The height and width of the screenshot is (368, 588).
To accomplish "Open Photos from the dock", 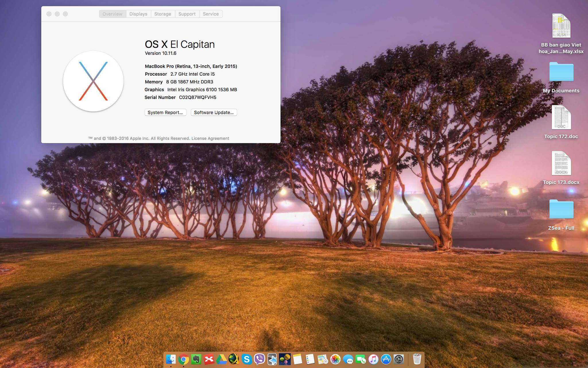I will coord(335,359).
